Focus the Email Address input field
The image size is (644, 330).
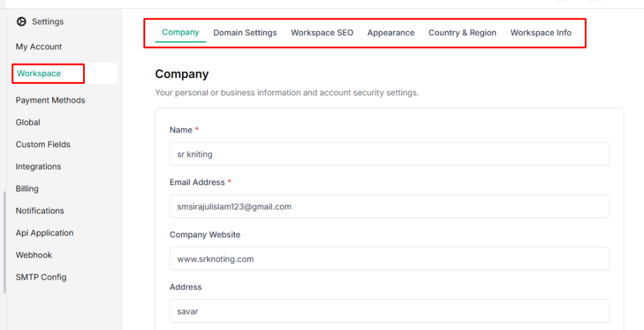pyautogui.click(x=389, y=206)
